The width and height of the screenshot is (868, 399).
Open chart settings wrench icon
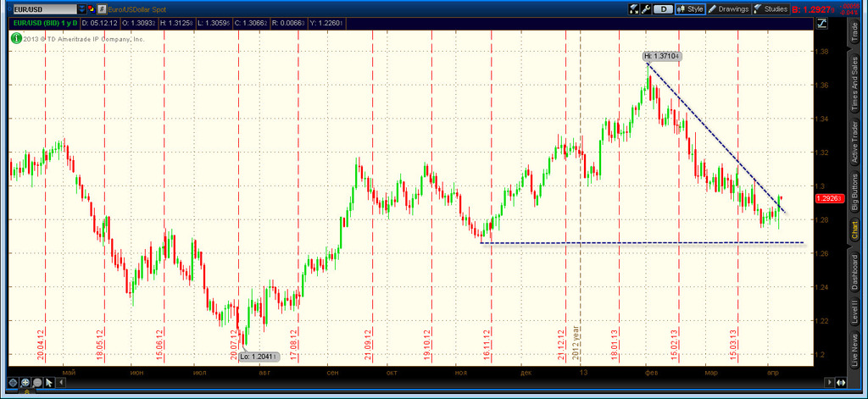coord(645,8)
